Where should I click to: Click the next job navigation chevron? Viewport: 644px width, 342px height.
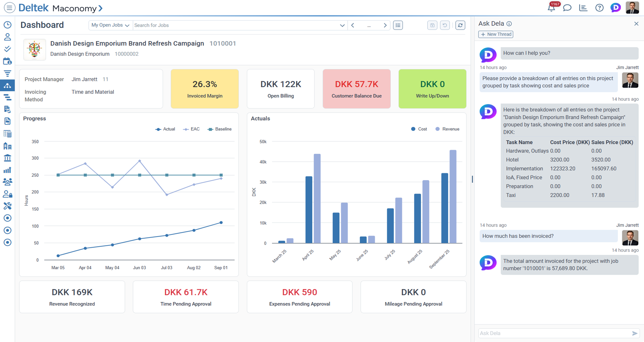(385, 25)
